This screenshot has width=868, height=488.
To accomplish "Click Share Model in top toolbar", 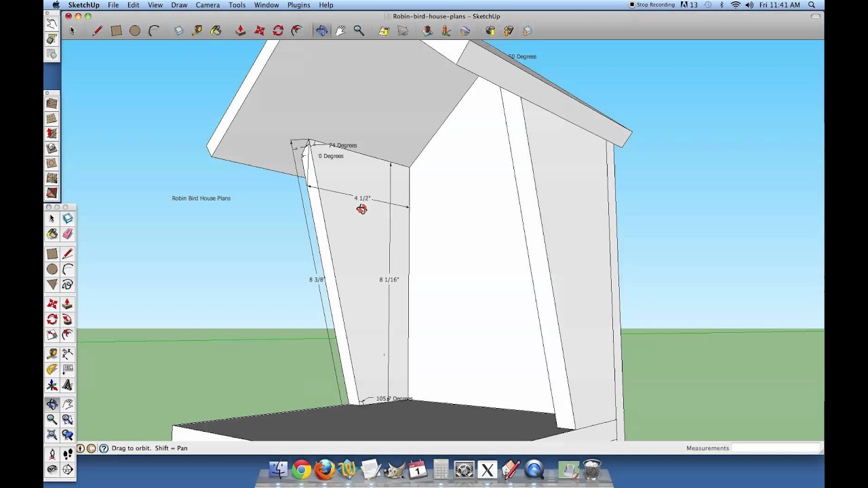I will (509, 30).
